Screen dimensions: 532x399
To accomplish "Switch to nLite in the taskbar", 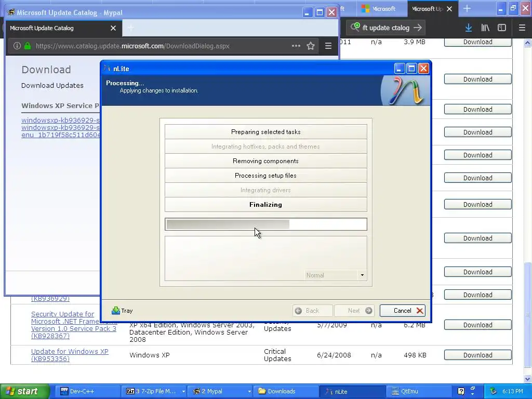I will point(352,391).
